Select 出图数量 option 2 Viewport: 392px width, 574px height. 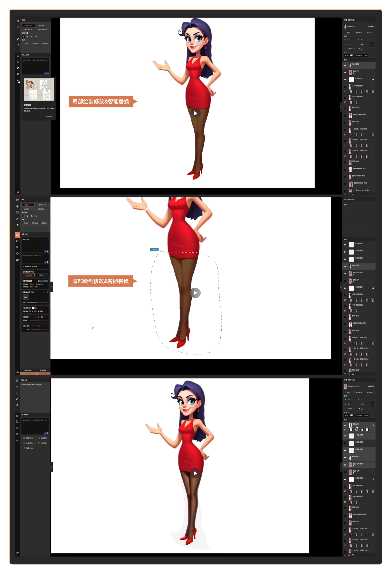(36, 317)
